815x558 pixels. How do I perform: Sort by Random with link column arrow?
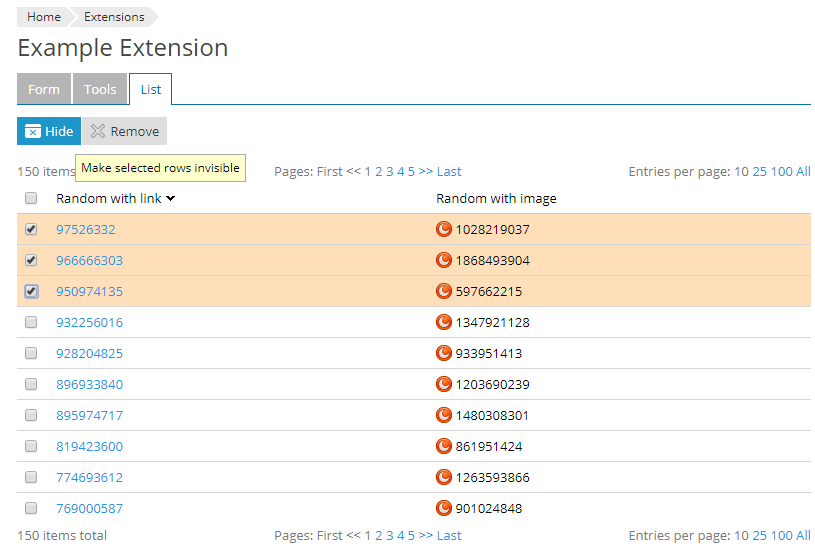171,198
